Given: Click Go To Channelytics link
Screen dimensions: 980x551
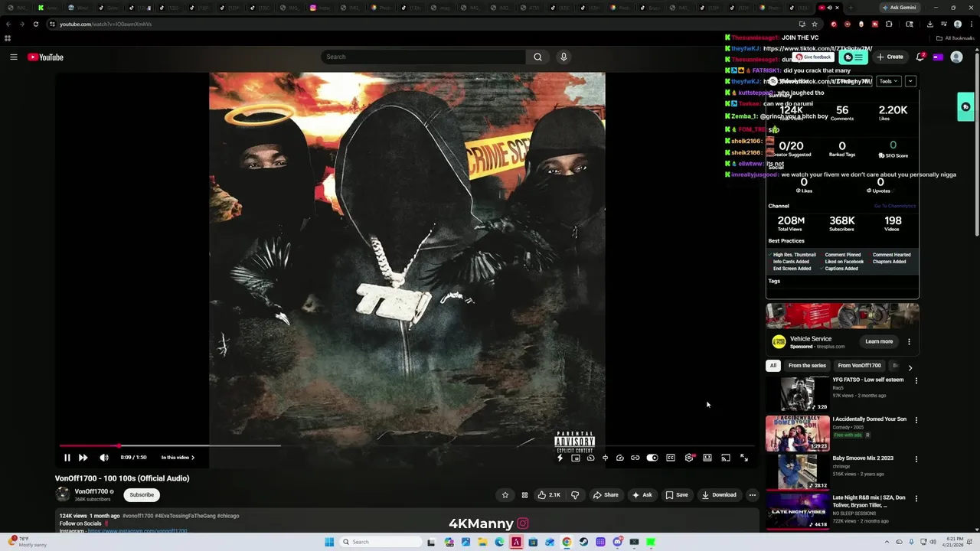Looking at the screenshot, I should [x=895, y=206].
